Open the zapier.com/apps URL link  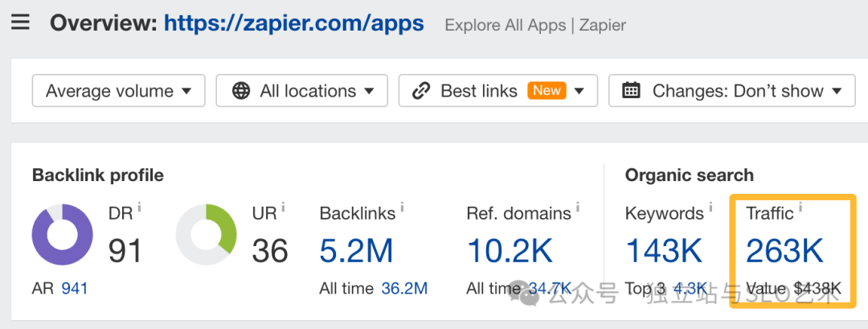(294, 23)
